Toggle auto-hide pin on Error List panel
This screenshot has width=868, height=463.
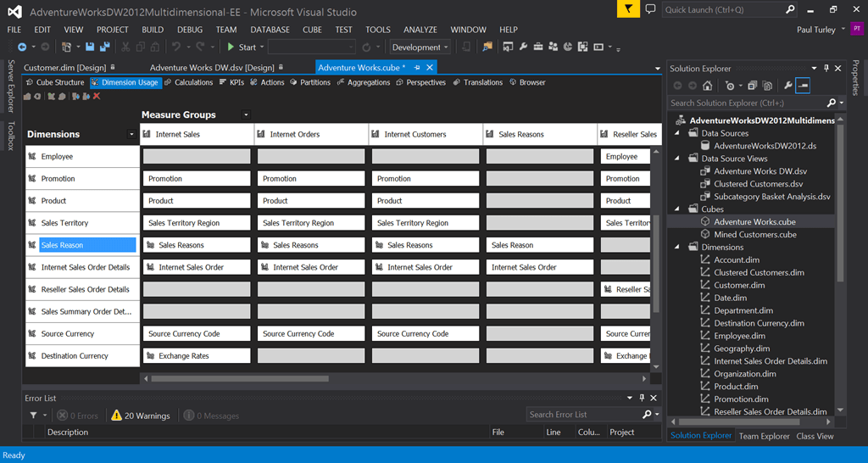point(643,399)
